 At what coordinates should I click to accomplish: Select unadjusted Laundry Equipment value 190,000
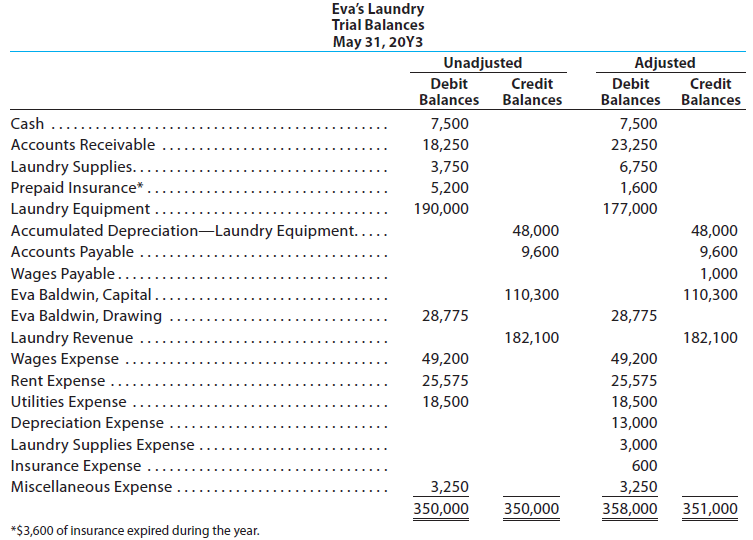coord(441,209)
